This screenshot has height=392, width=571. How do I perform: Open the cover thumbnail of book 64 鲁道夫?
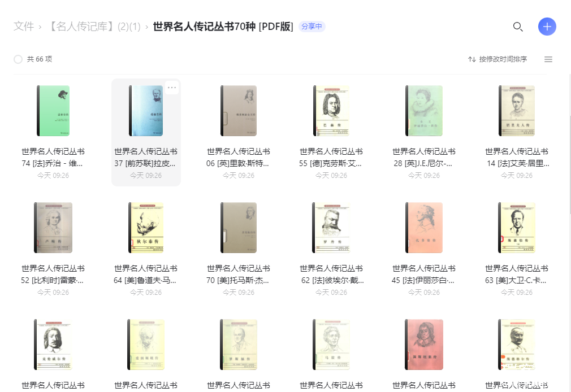point(146,228)
